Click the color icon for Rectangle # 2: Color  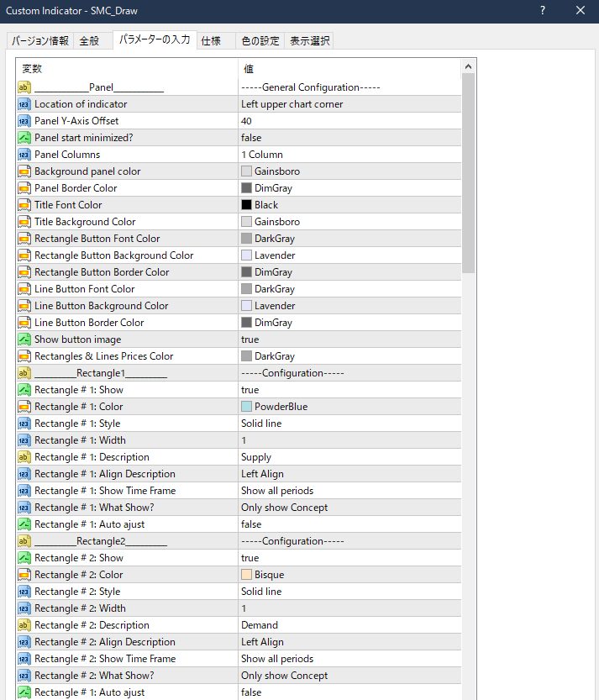click(x=24, y=575)
